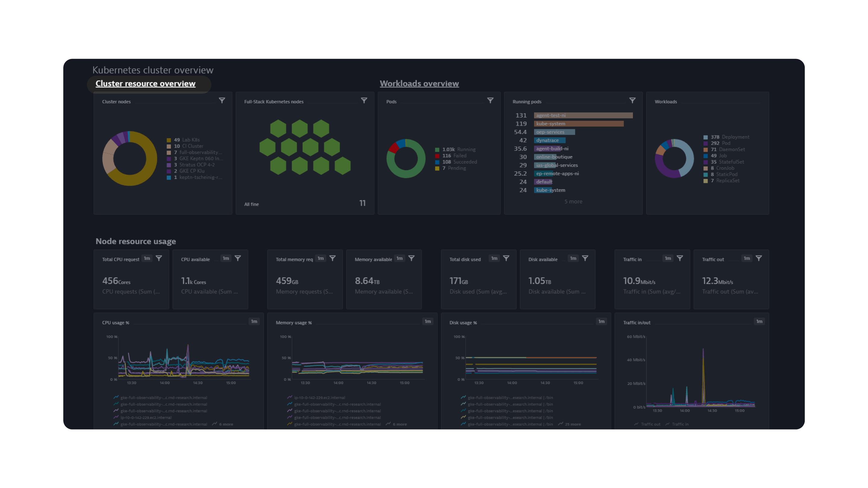The image size is (868, 488).
Task: Click filter icon on Memory available tile
Action: click(411, 258)
